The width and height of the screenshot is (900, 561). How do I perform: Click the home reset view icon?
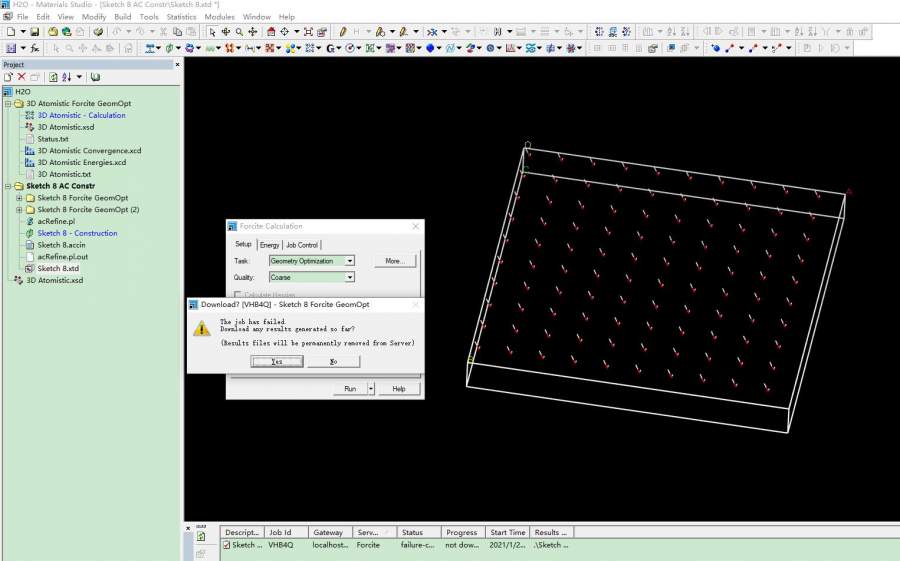pos(271,32)
